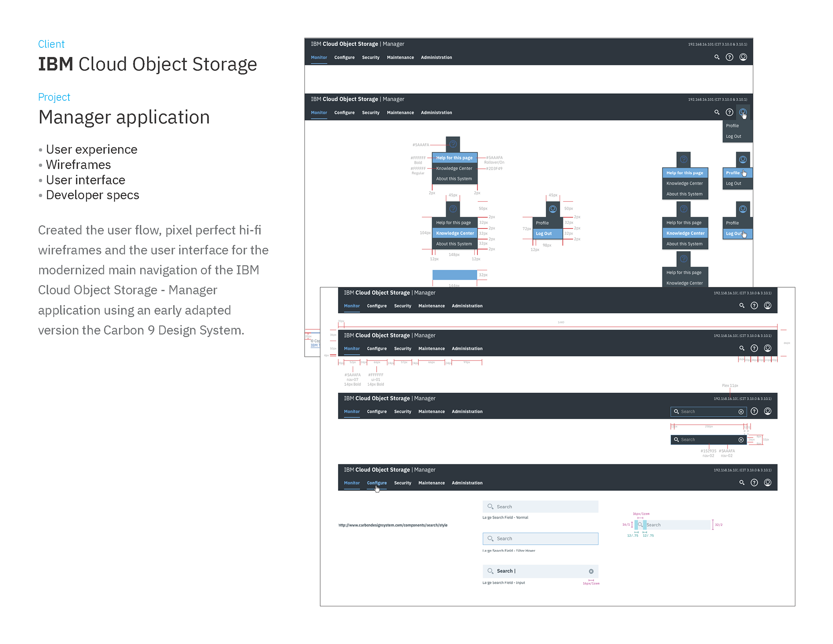Click the clear icon in the #152935 annotated Search field

(741, 440)
